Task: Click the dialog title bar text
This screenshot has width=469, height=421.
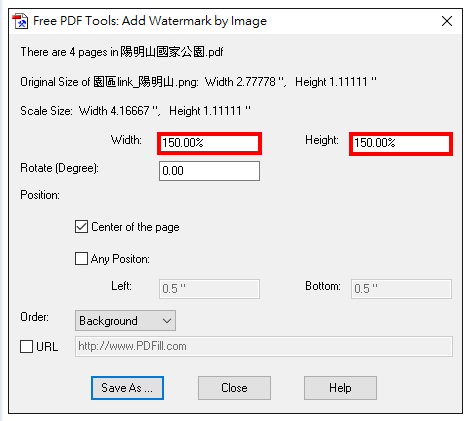Action: [150, 21]
